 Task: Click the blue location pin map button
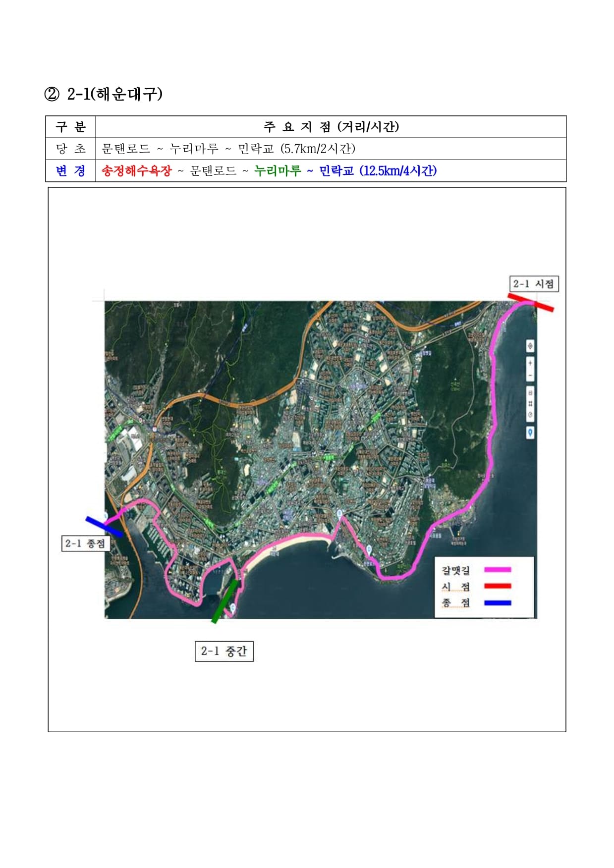tap(530, 433)
